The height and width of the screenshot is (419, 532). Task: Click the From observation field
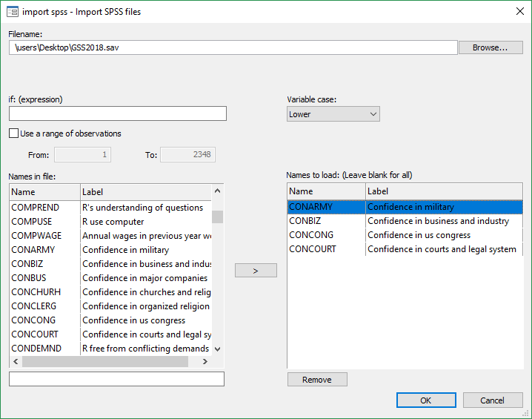coord(83,154)
